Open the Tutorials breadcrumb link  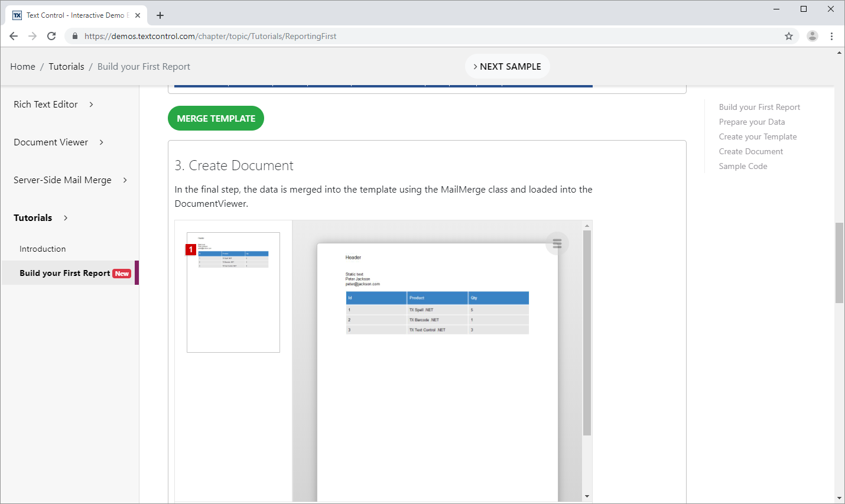pos(66,67)
